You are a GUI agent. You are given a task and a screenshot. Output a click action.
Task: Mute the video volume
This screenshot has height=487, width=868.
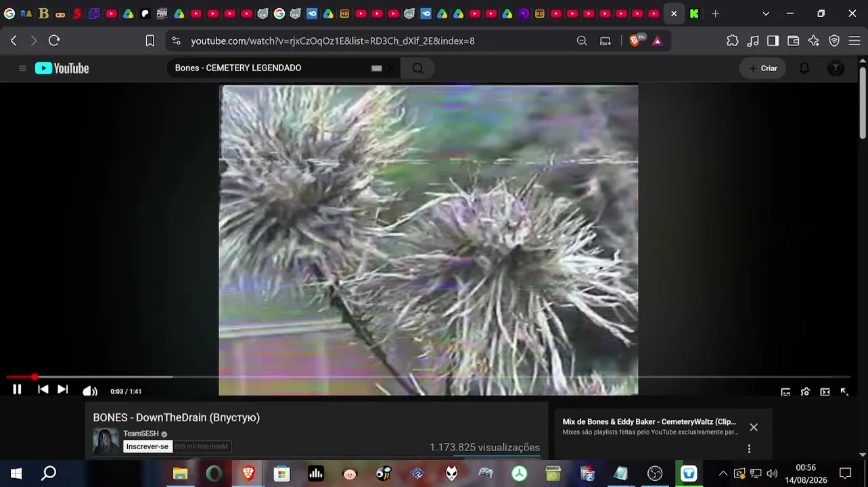pos(89,391)
